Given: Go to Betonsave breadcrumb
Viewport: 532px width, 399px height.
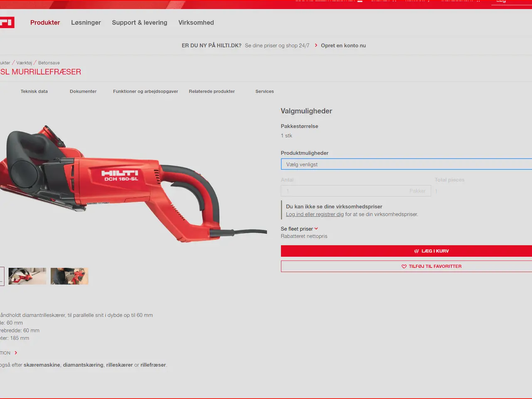Looking at the screenshot, I should (x=49, y=63).
